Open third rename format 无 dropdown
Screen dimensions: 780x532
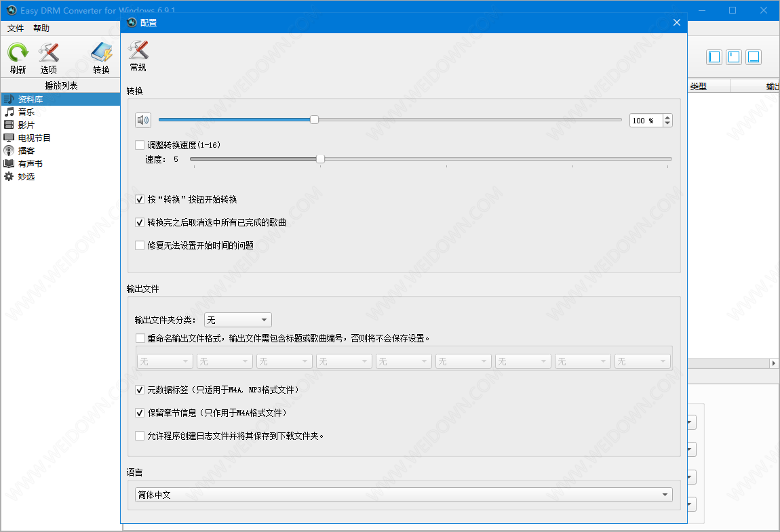[285, 361]
